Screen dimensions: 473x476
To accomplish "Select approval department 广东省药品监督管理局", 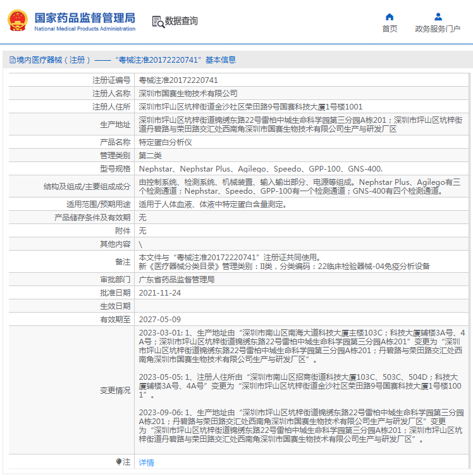I will tap(176, 280).
